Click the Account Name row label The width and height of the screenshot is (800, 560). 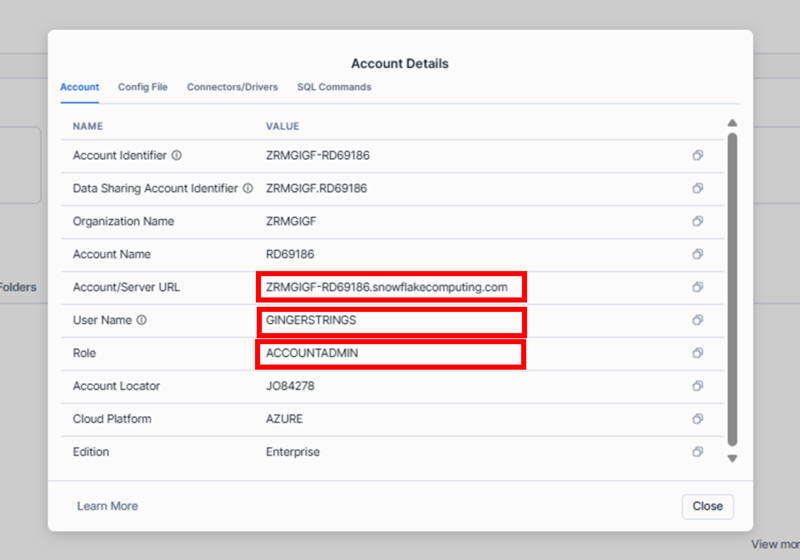tap(112, 254)
